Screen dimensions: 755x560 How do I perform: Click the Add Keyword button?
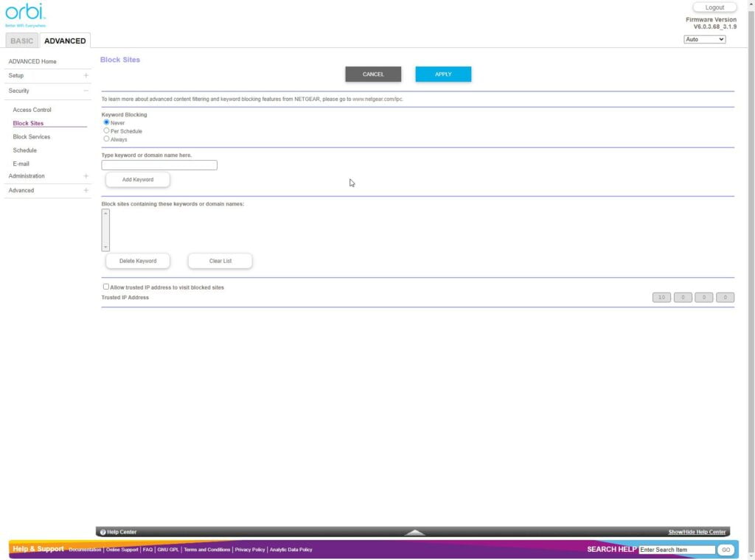tap(138, 180)
